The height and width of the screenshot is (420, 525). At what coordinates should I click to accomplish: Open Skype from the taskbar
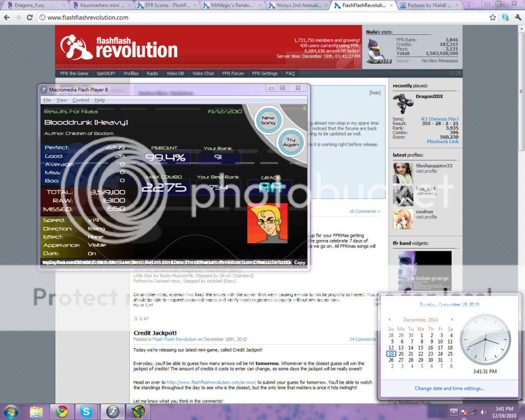click(86, 411)
